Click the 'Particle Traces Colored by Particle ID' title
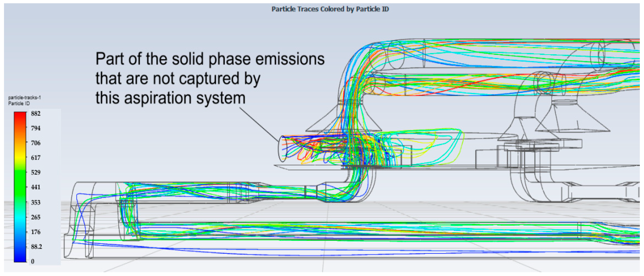 click(330, 9)
